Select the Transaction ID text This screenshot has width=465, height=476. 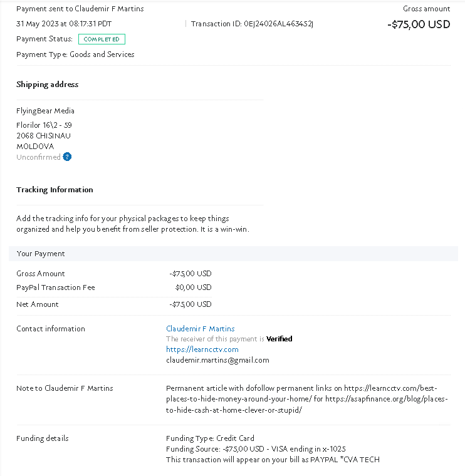252,24
